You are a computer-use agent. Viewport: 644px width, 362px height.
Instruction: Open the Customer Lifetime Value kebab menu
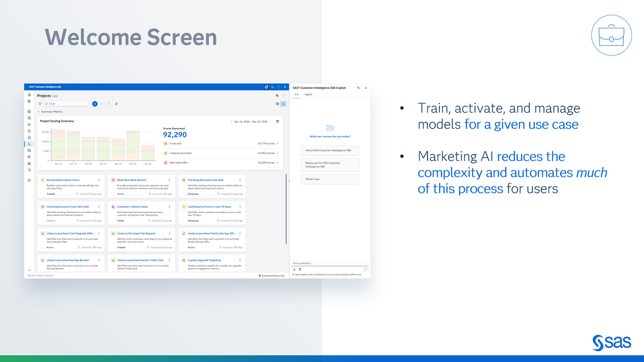click(169, 207)
